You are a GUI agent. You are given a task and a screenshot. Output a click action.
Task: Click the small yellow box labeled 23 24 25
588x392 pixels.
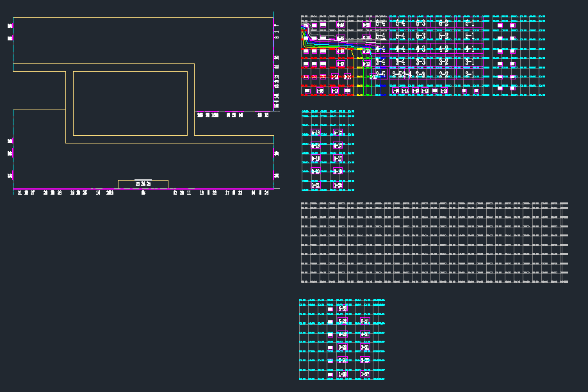click(143, 184)
